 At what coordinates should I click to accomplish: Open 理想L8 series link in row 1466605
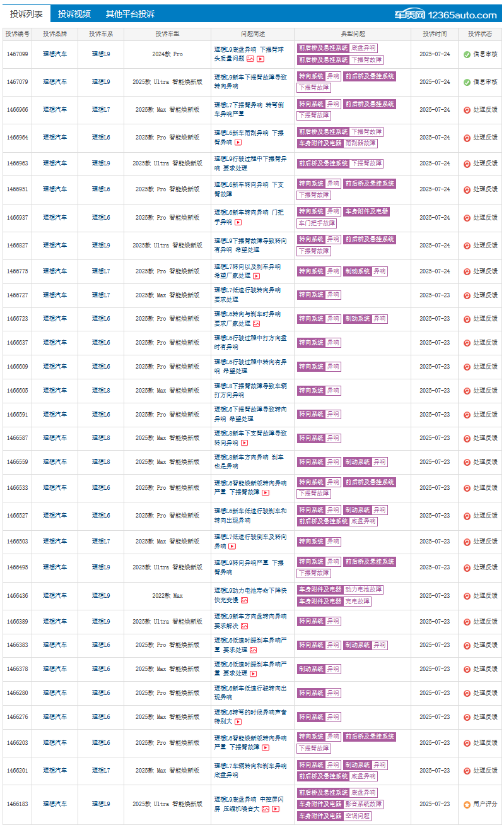tap(101, 391)
